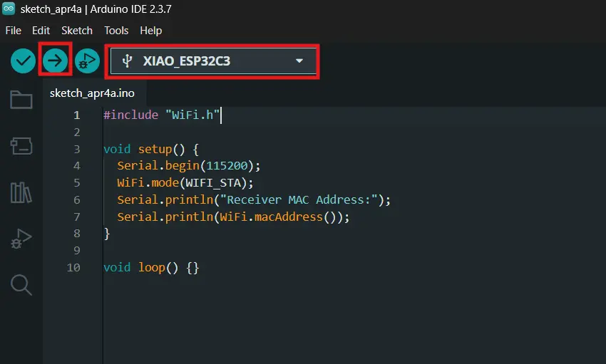Click the closing brace on line 8
Image resolution: width=606 pixels, height=364 pixels.
107,234
